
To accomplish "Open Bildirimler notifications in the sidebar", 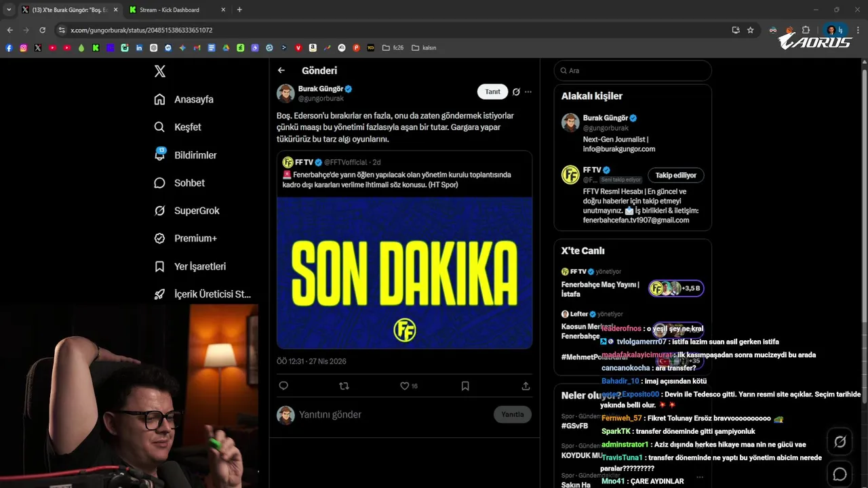I will [x=185, y=155].
